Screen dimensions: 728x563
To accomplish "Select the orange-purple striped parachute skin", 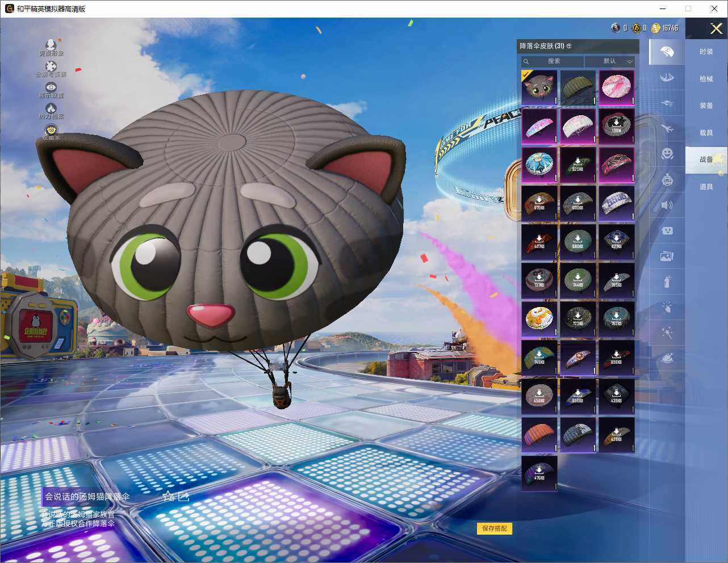I will point(539,435).
